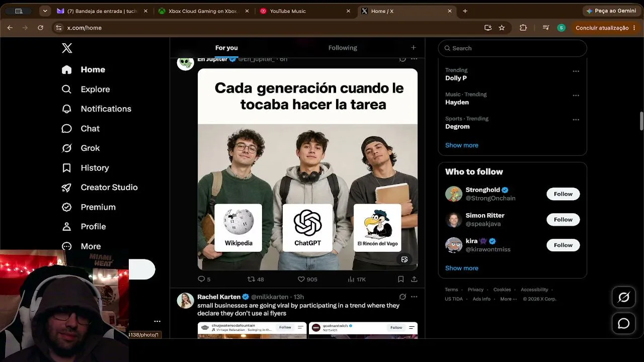Ask Grok about Rachel Karten's post
This screenshot has height=362, width=644.
pyautogui.click(x=403, y=297)
